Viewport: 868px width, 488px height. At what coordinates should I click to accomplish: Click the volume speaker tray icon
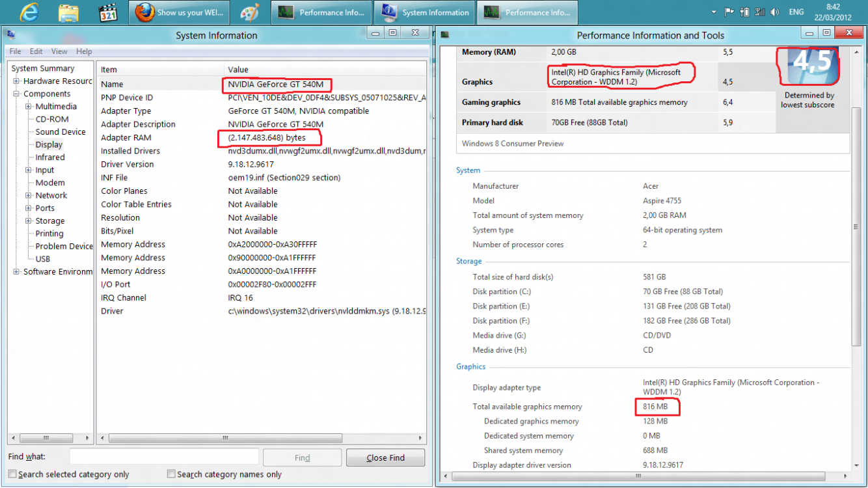(x=774, y=12)
